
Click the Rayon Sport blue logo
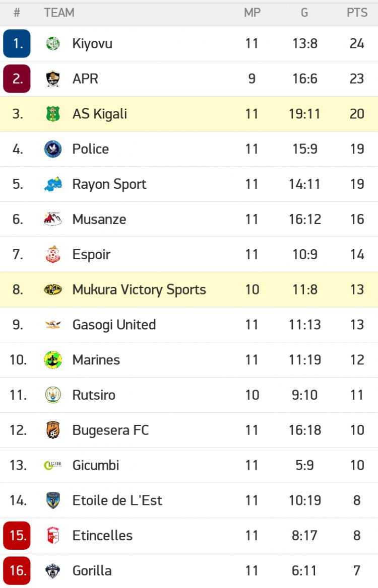click(53, 184)
